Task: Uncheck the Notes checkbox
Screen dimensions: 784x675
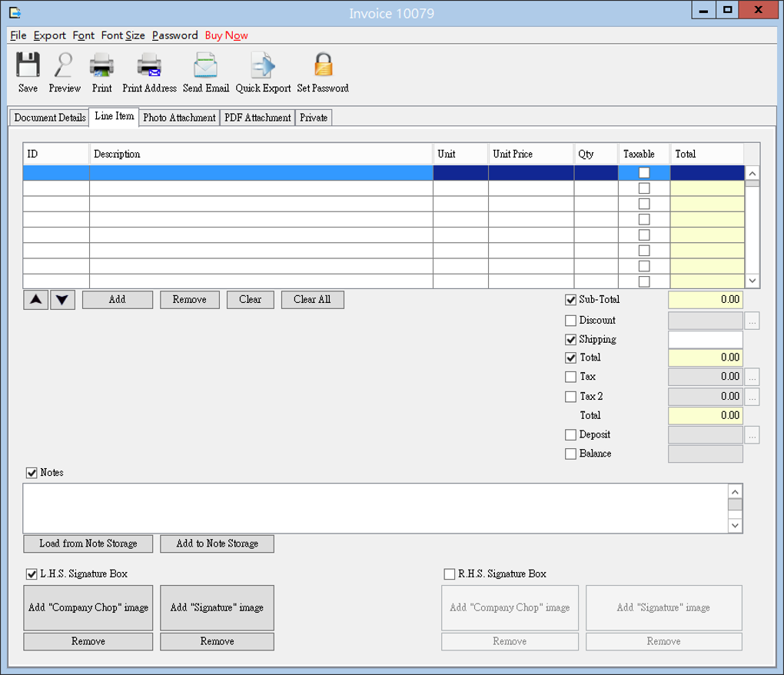Action: (x=32, y=473)
